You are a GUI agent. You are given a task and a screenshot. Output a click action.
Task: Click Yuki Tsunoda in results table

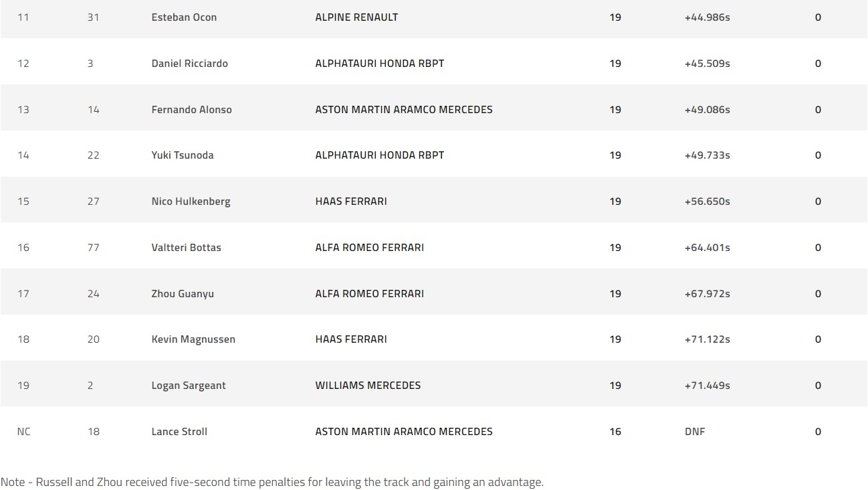pyautogui.click(x=183, y=155)
